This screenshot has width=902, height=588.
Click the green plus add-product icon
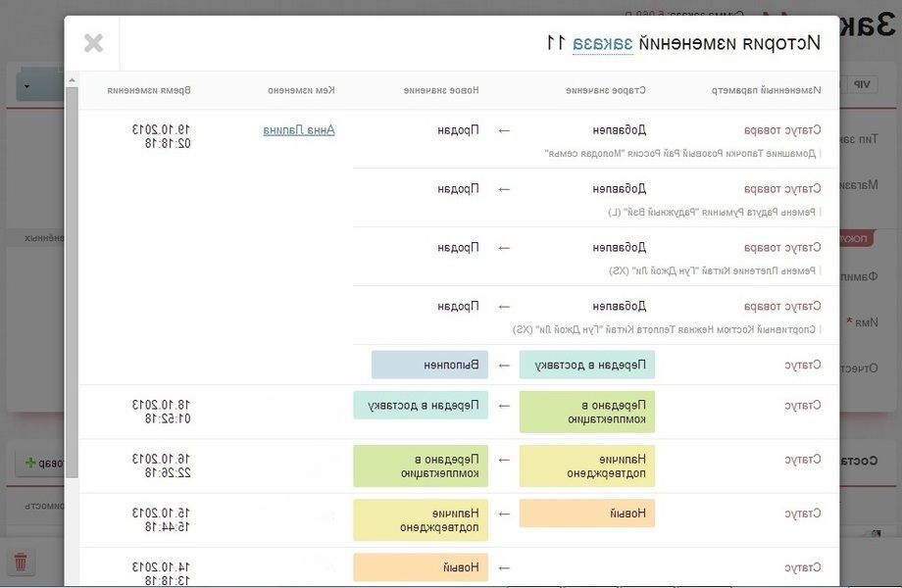coord(30,463)
